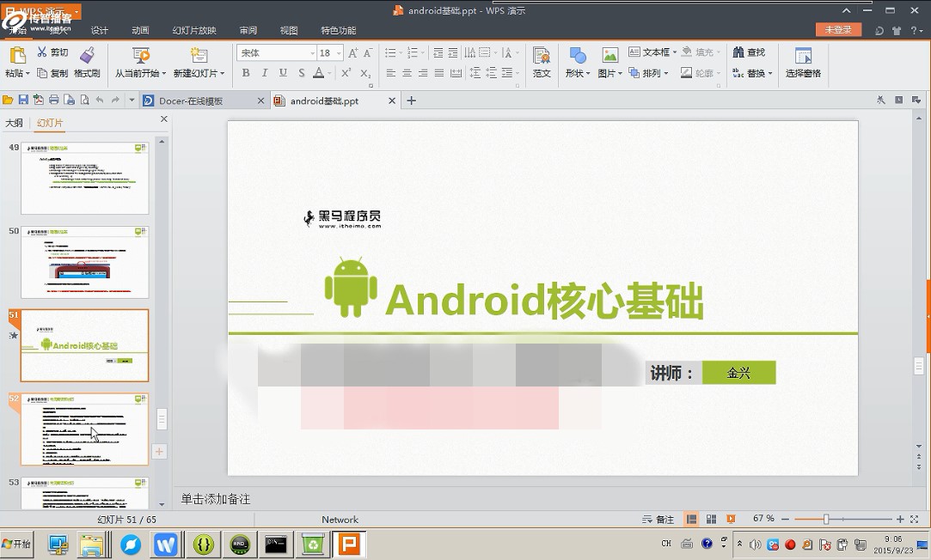Expand the quick access toolbar customize arrow
Screen dimensions: 931x560
(132, 100)
